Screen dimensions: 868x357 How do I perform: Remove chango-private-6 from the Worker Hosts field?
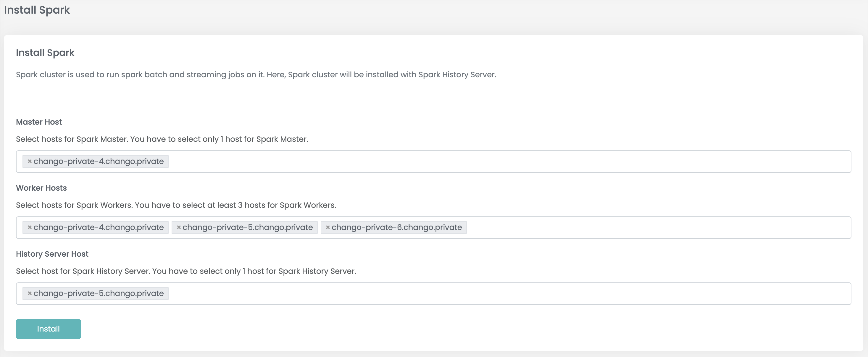click(x=327, y=228)
